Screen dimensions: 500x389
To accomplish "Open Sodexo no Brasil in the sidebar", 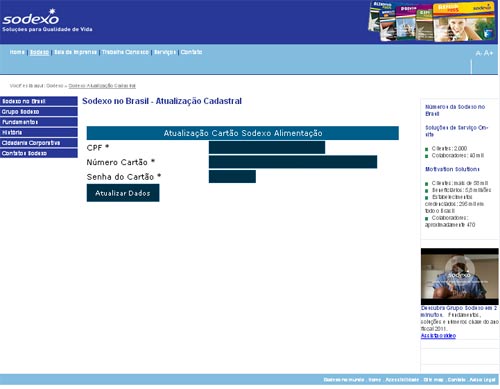I will tap(39, 101).
